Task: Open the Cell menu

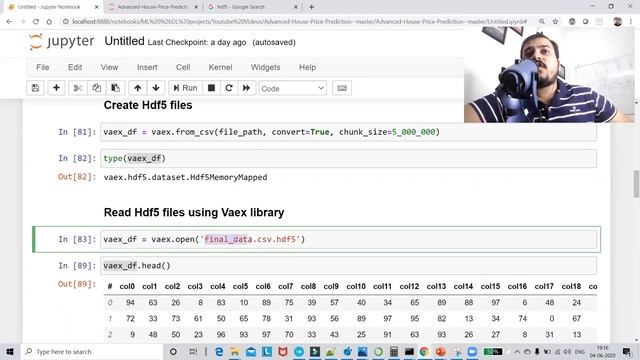Action: tap(183, 67)
